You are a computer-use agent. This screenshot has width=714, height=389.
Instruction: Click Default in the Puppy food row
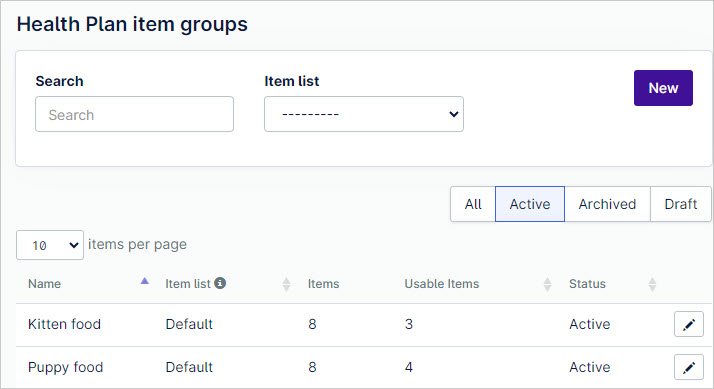(189, 367)
